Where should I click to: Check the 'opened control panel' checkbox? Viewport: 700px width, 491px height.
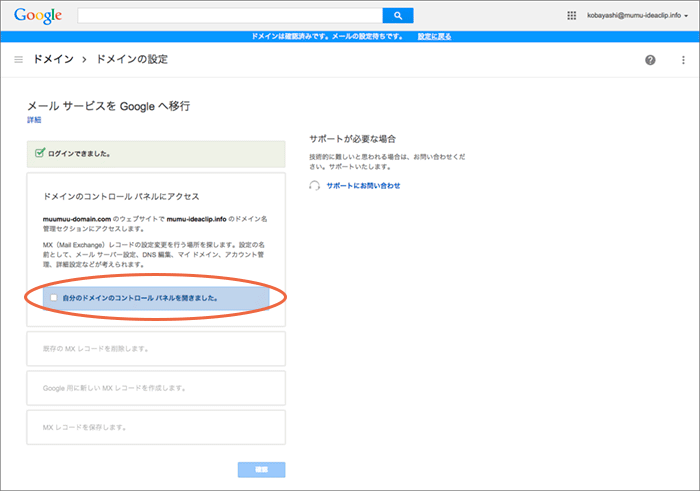(54, 298)
